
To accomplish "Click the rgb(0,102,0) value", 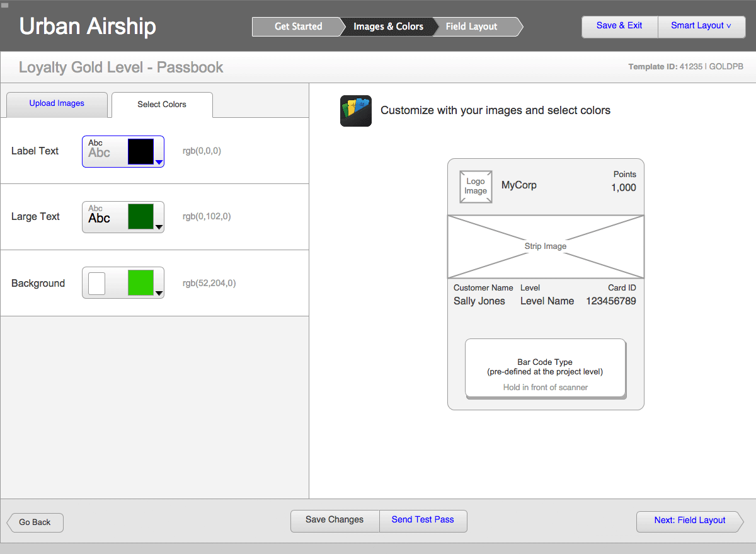I will click(x=207, y=217).
